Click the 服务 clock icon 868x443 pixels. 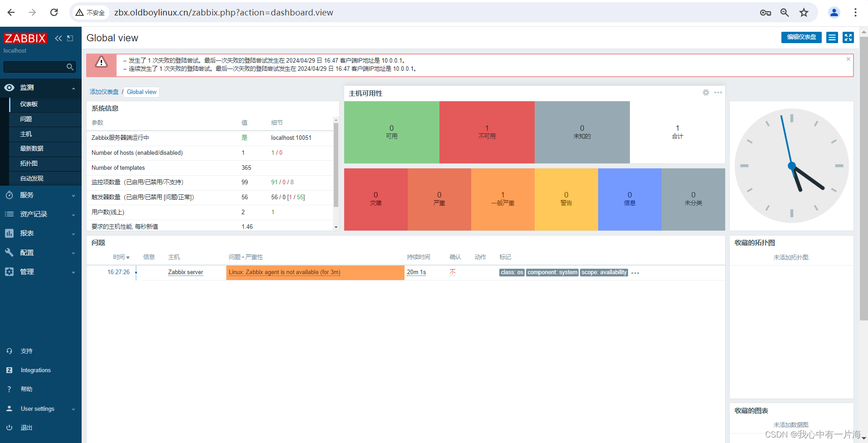pyautogui.click(x=9, y=195)
